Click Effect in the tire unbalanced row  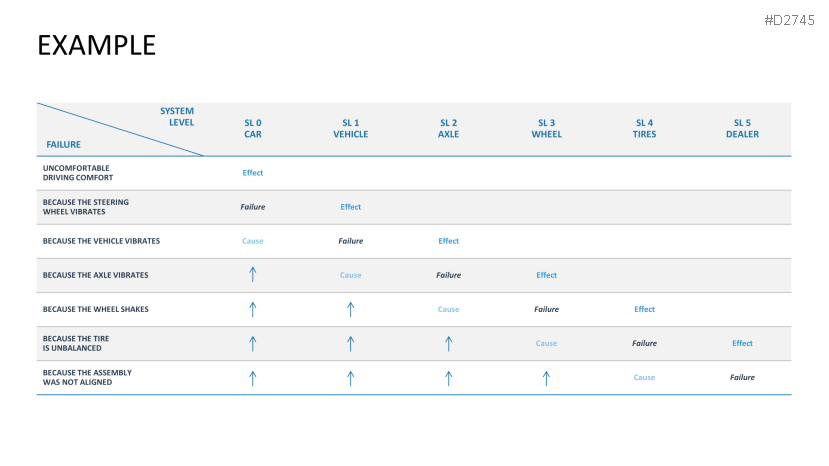point(742,343)
